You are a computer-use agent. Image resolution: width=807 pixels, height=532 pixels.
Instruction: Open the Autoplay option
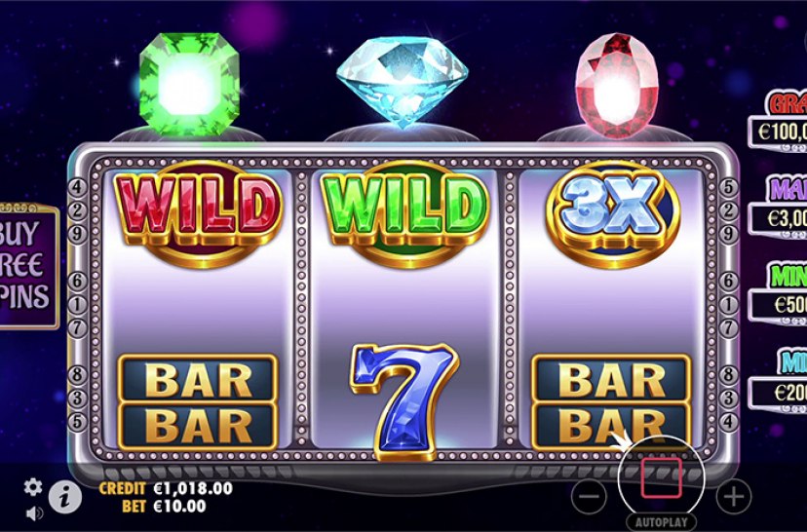pyautogui.click(x=661, y=521)
